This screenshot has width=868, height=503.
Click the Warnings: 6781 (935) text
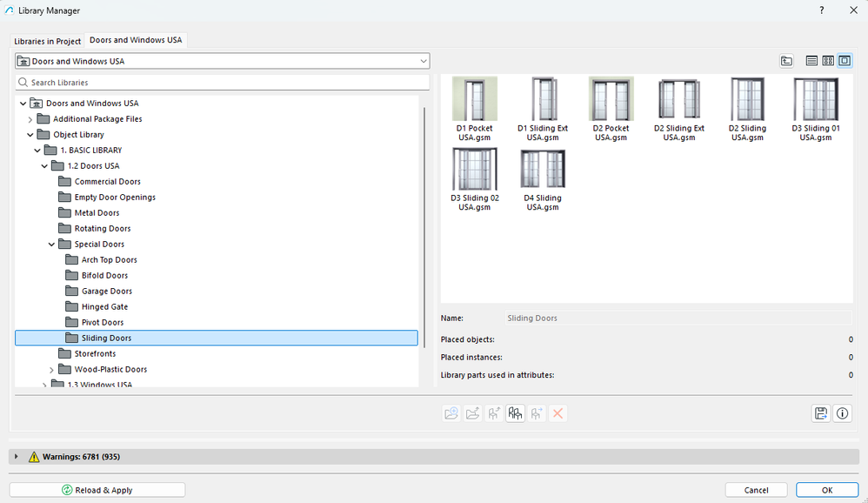[82, 457]
